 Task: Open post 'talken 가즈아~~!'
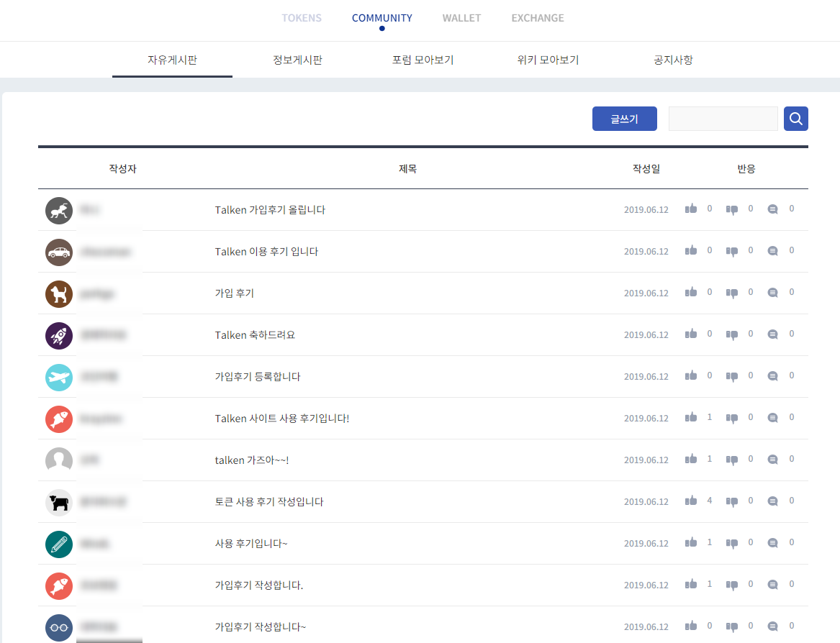[252, 460]
